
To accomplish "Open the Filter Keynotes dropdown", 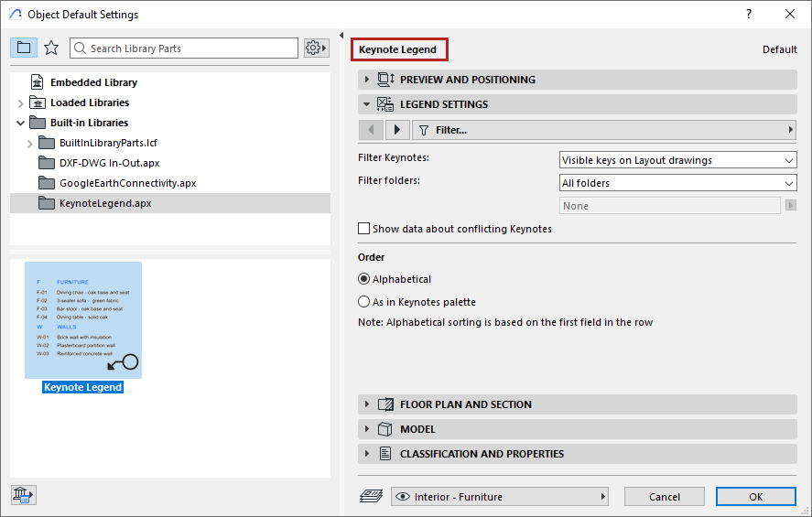I will (677, 160).
